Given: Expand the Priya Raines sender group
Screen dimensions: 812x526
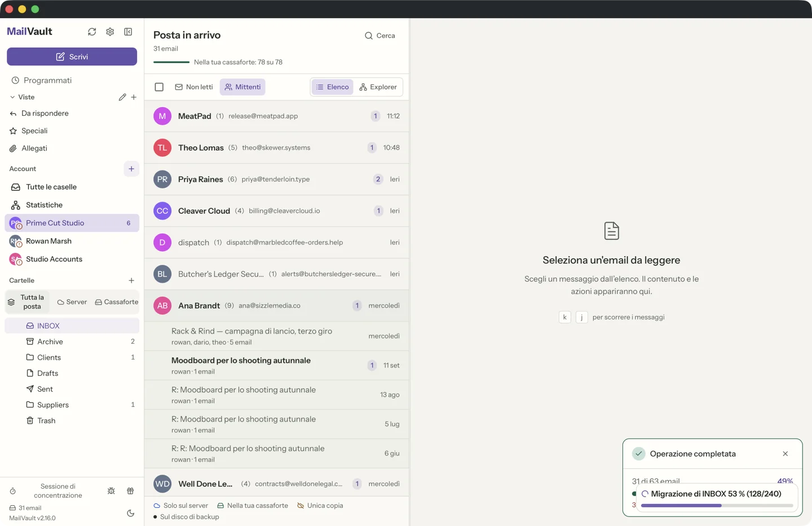Looking at the screenshot, I should click(276, 179).
